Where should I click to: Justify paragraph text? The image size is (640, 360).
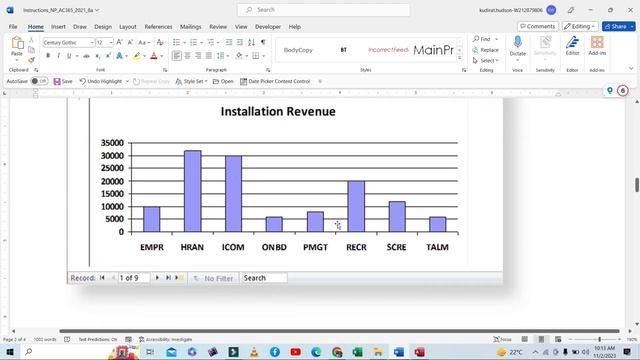pyautogui.click(x=209, y=56)
